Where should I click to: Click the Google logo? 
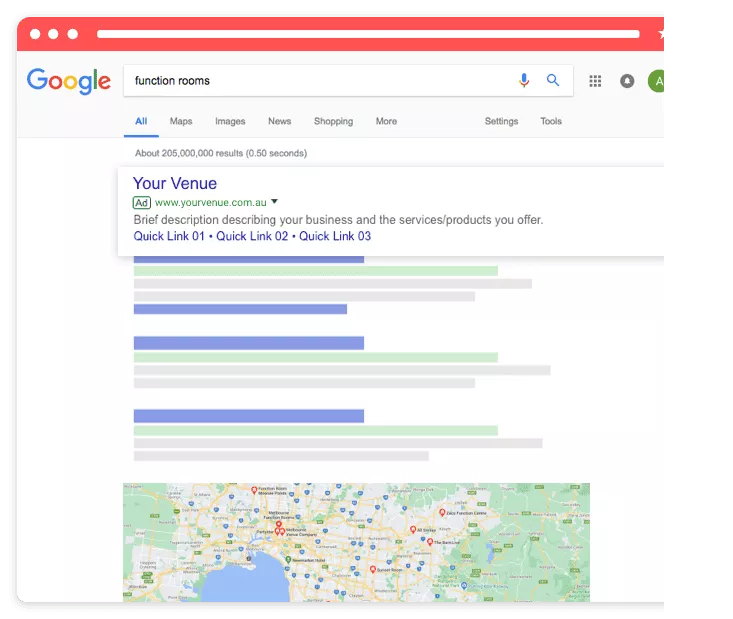click(x=69, y=81)
